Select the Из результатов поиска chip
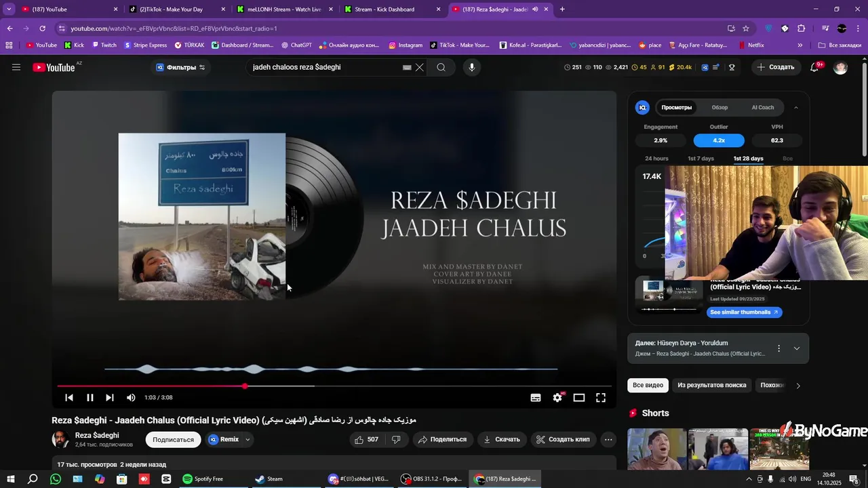 tap(711, 385)
